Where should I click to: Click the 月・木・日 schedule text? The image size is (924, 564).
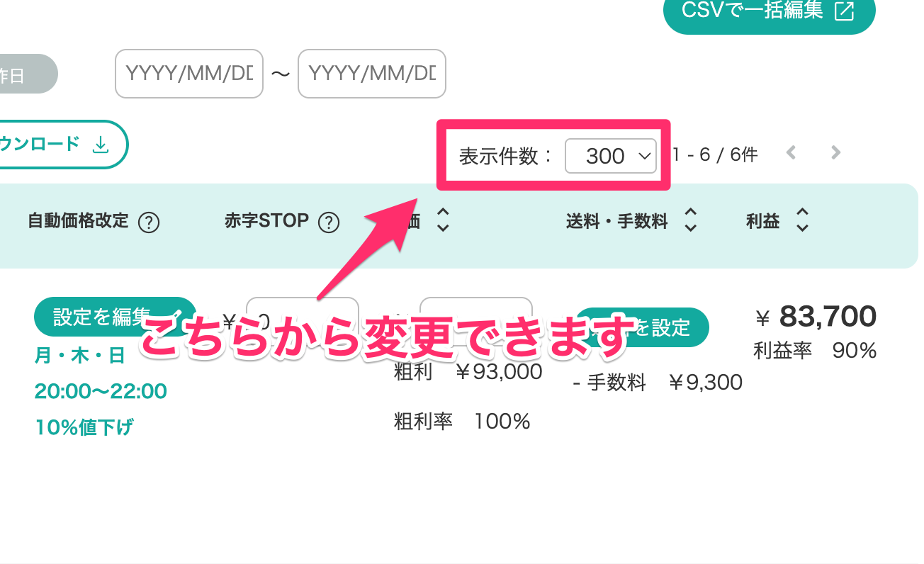[79, 356]
